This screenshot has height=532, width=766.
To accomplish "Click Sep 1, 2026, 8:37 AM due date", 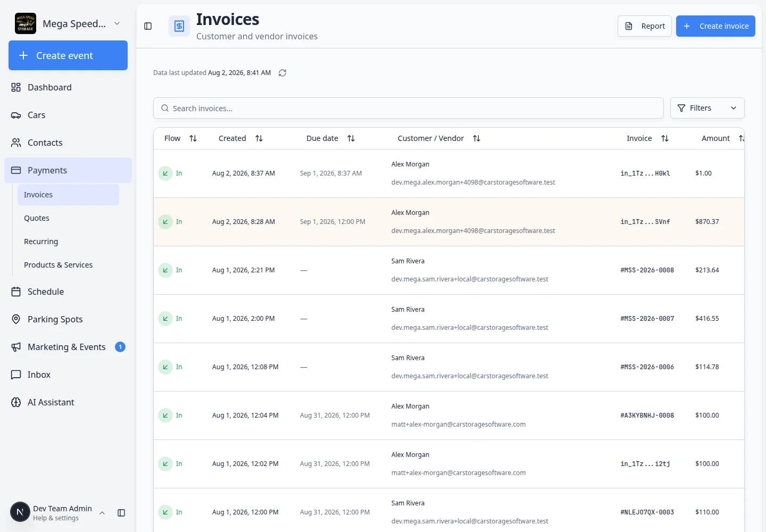I will (331, 173).
